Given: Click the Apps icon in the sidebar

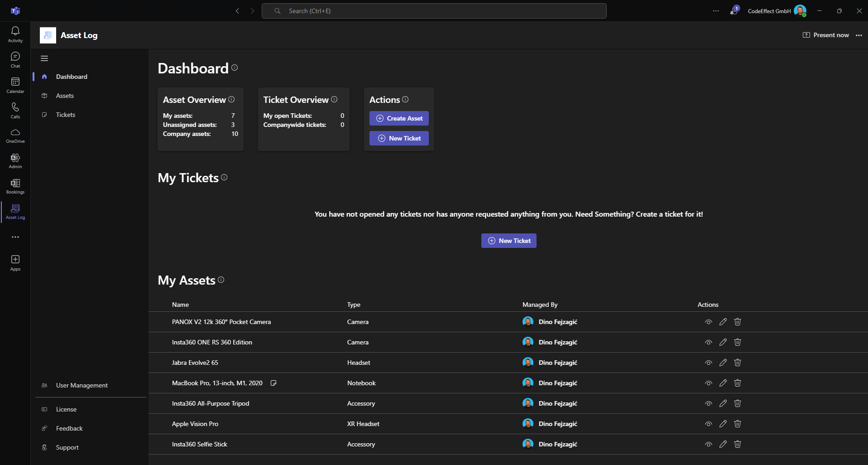Looking at the screenshot, I should [15, 262].
